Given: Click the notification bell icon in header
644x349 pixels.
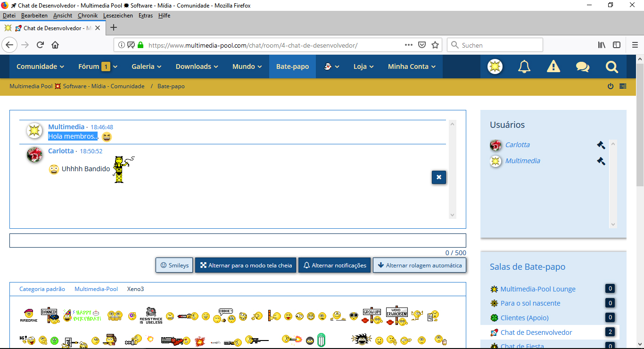Looking at the screenshot, I should point(524,66).
